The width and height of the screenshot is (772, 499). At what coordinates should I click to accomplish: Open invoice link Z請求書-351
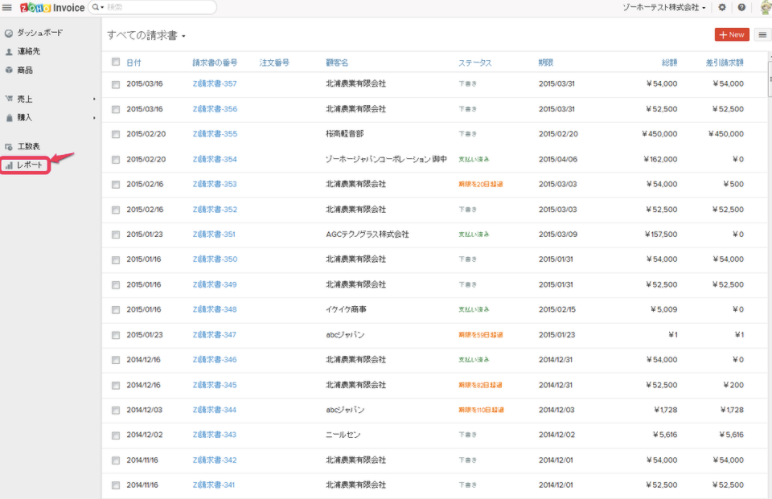tap(214, 234)
